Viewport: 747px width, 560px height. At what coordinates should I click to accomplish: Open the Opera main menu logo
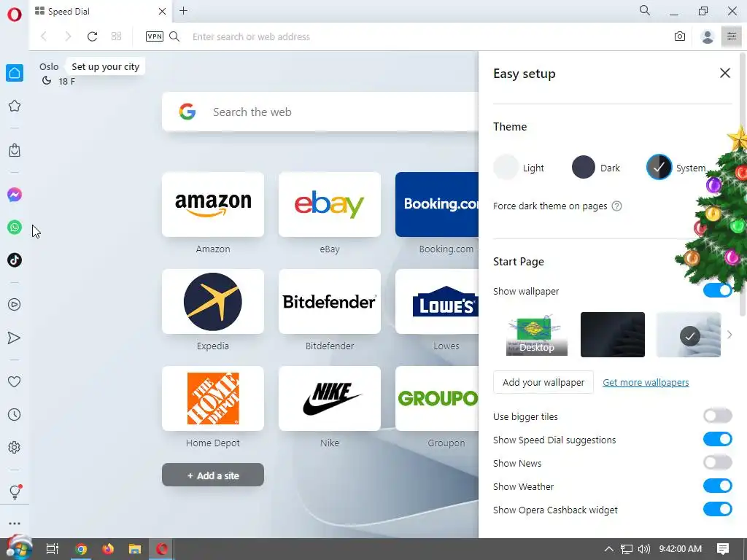pos(15,15)
